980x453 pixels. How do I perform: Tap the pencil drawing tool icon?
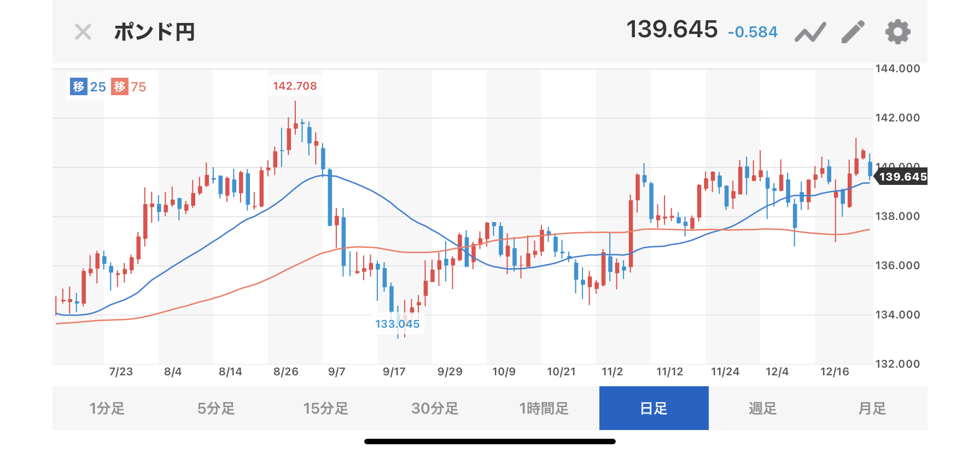point(853,32)
